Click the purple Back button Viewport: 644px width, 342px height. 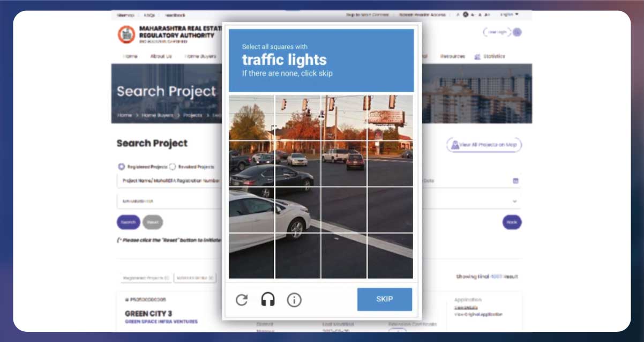(512, 222)
